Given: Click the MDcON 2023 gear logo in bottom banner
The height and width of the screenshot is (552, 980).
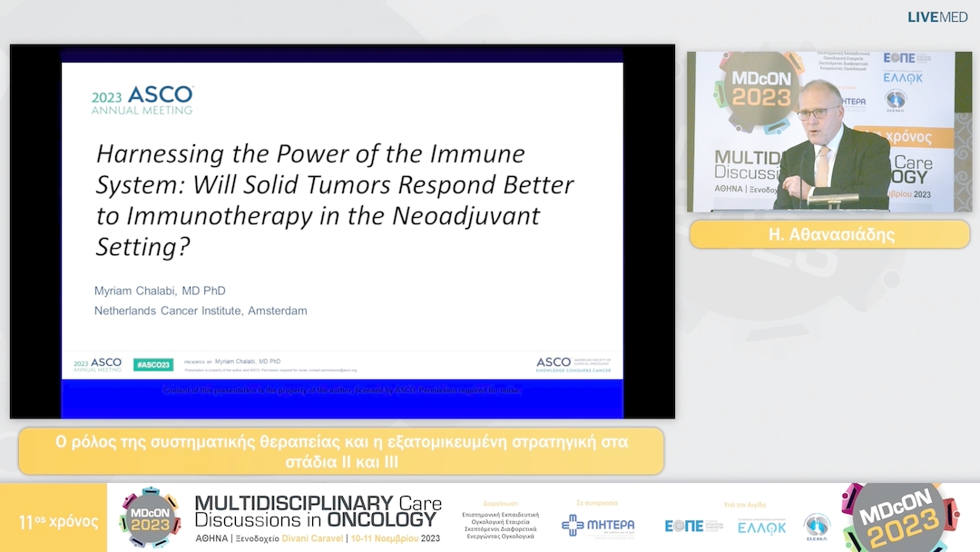Looking at the screenshot, I should pos(150,517).
